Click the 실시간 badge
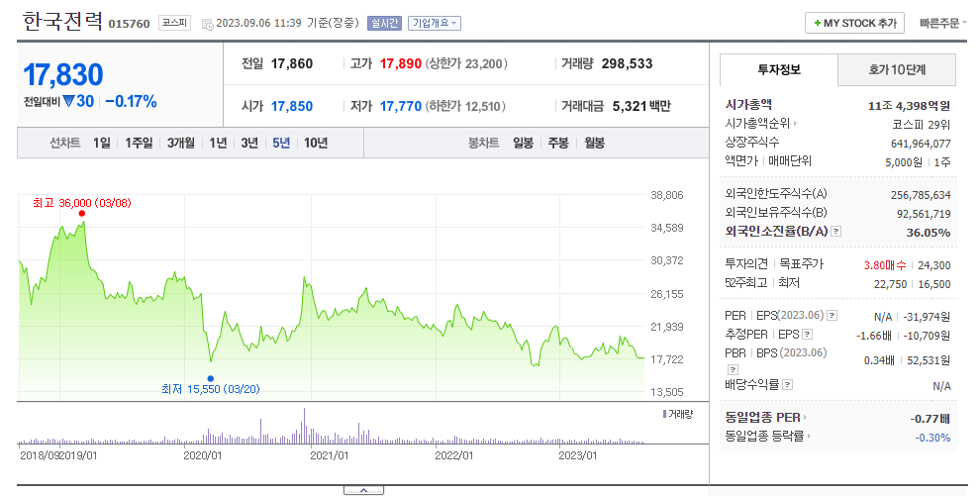 384,23
